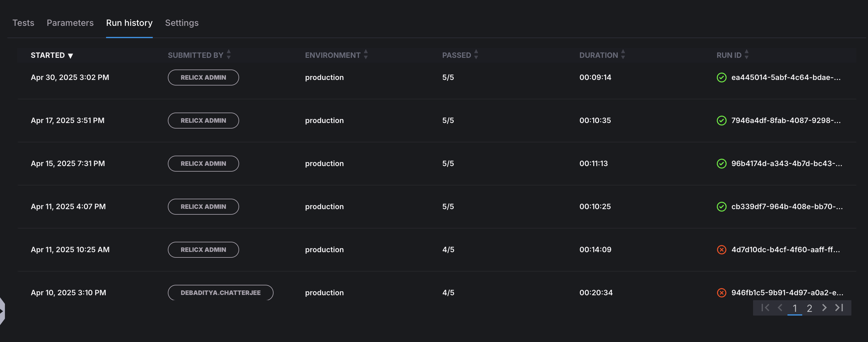Image resolution: width=868 pixels, height=342 pixels.
Task: Open run ID 7946a4df-8fab-4087-9298
Action: click(x=786, y=121)
